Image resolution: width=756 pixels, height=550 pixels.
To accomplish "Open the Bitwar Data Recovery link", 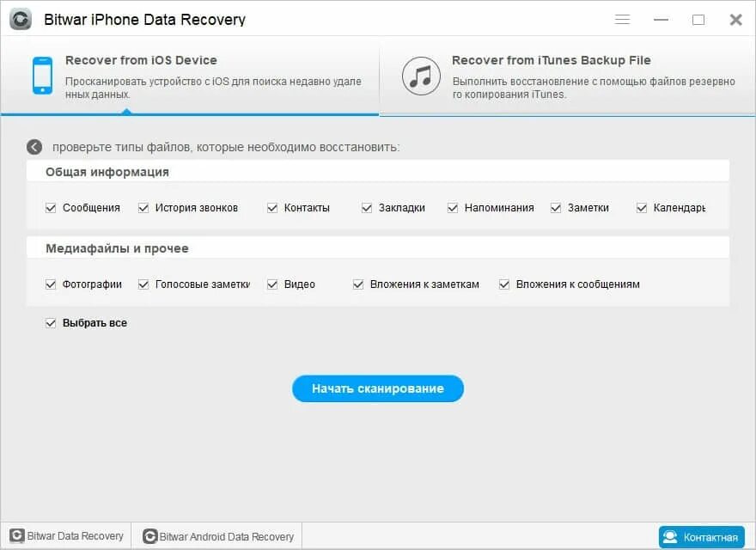I will pos(66,536).
